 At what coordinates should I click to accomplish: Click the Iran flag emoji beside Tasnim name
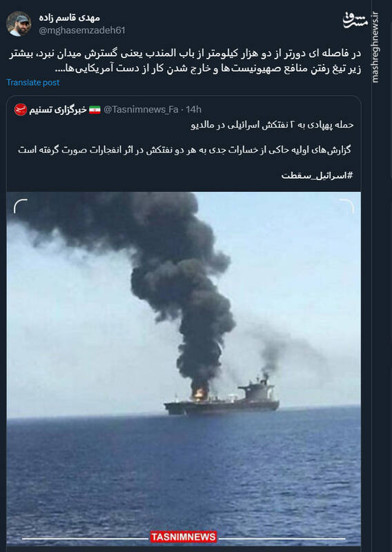click(95, 110)
